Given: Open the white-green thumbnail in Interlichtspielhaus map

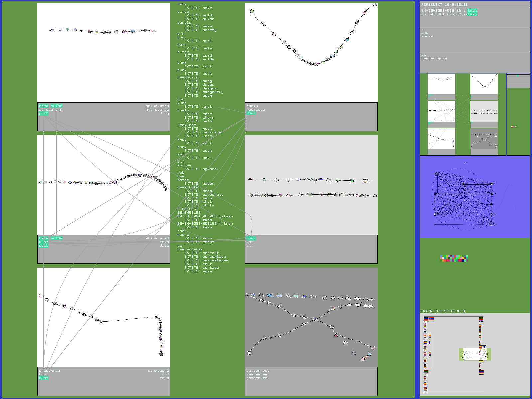Looking at the screenshot, I should 475,354.
